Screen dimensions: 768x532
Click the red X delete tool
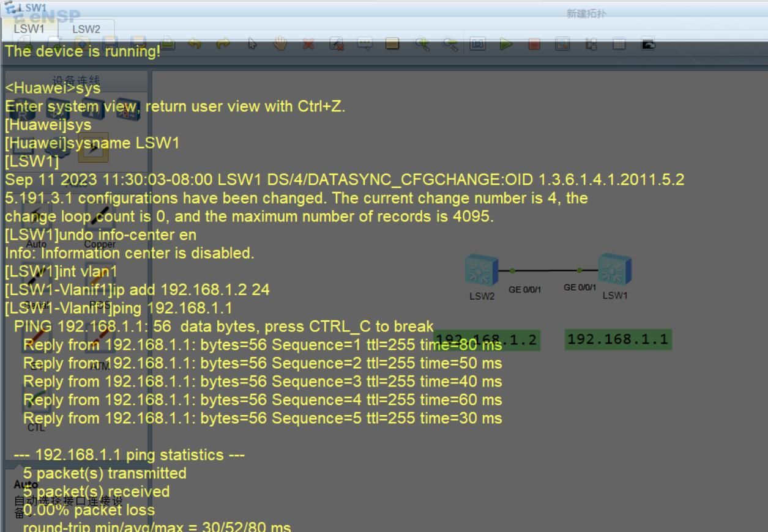pyautogui.click(x=308, y=44)
